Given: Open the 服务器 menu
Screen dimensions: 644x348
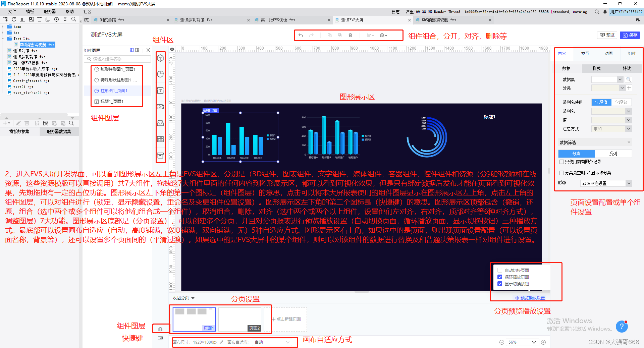Looking at the screenshot, I should 50,12.
